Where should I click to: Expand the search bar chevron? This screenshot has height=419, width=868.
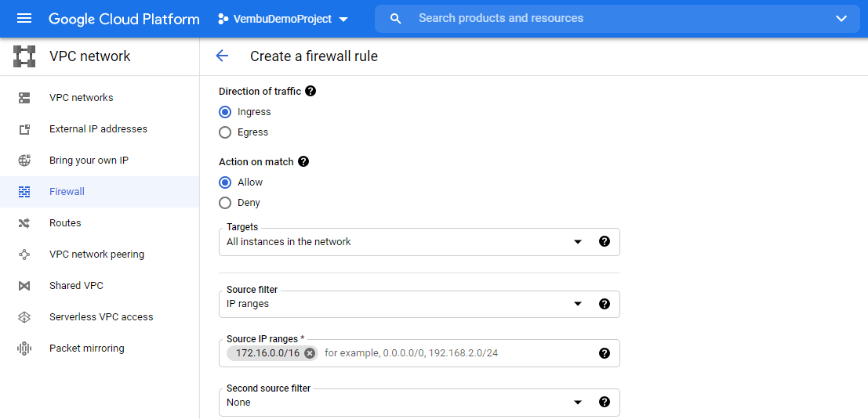point(841,19)
